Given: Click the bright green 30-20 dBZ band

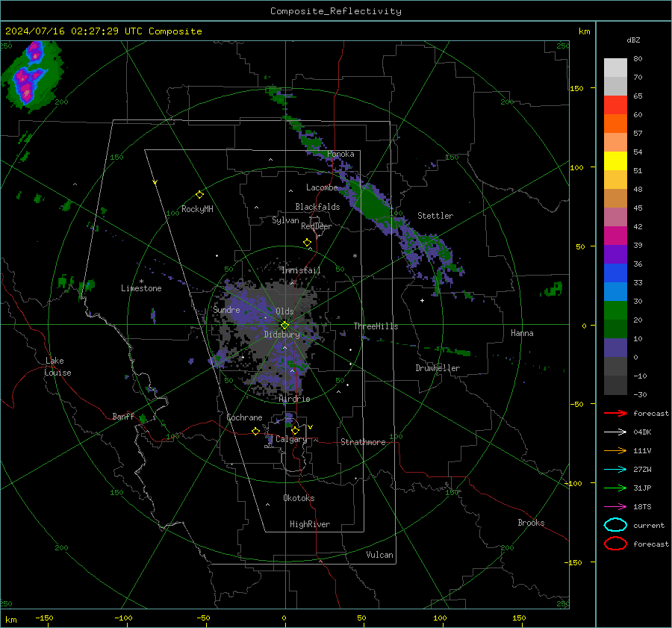Looking at the screenshot, I should [x=615, y=311].
